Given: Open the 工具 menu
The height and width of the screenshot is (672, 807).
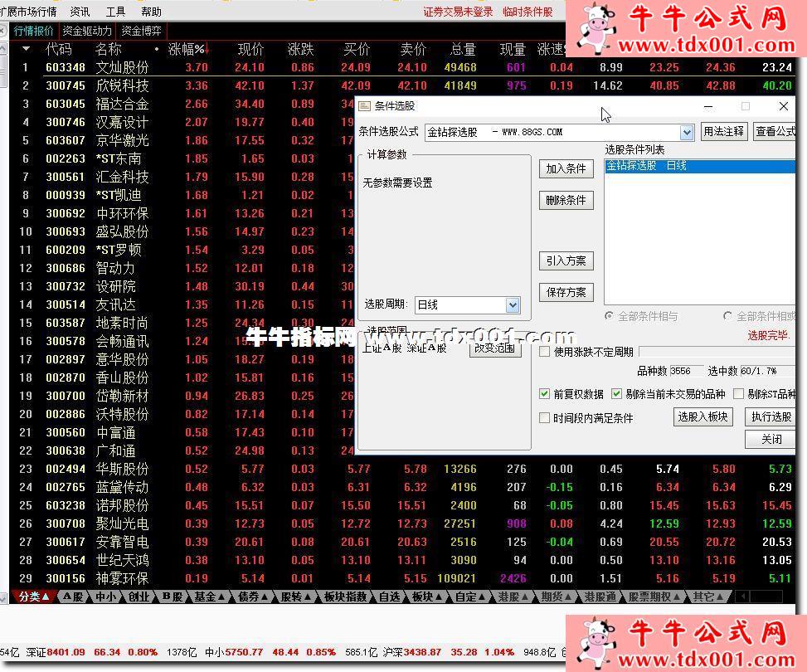Looking at the screenshot, I should [x=115, y=12].
